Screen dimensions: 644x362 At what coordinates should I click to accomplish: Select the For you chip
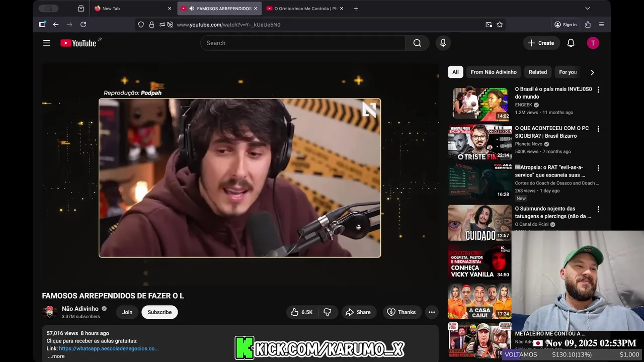[568, 72]
